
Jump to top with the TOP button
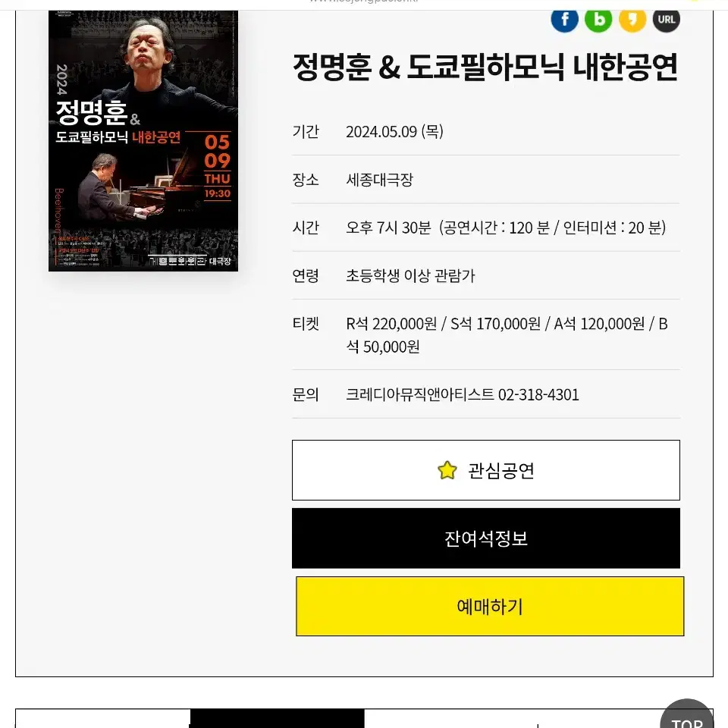click(687, 715)
